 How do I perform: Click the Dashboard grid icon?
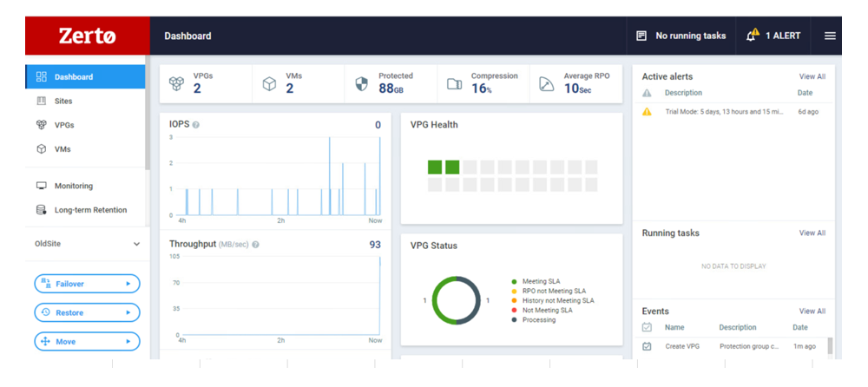click(42, 77)
